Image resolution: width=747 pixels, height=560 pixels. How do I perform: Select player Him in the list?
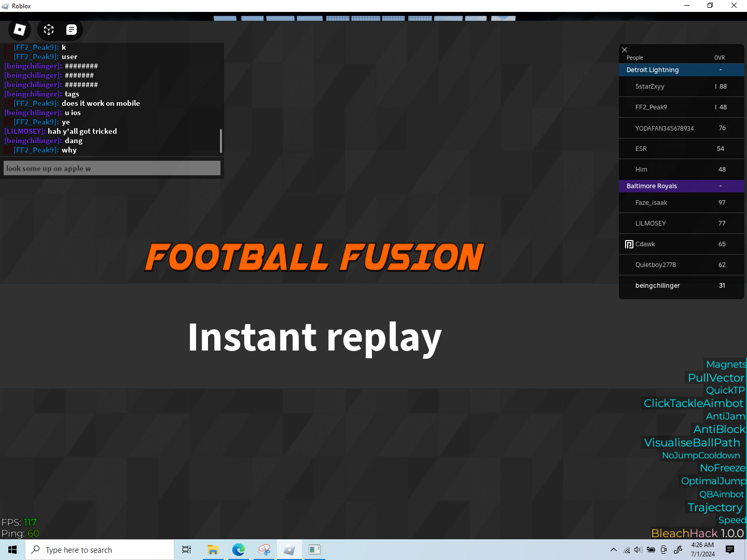point(682,170)
